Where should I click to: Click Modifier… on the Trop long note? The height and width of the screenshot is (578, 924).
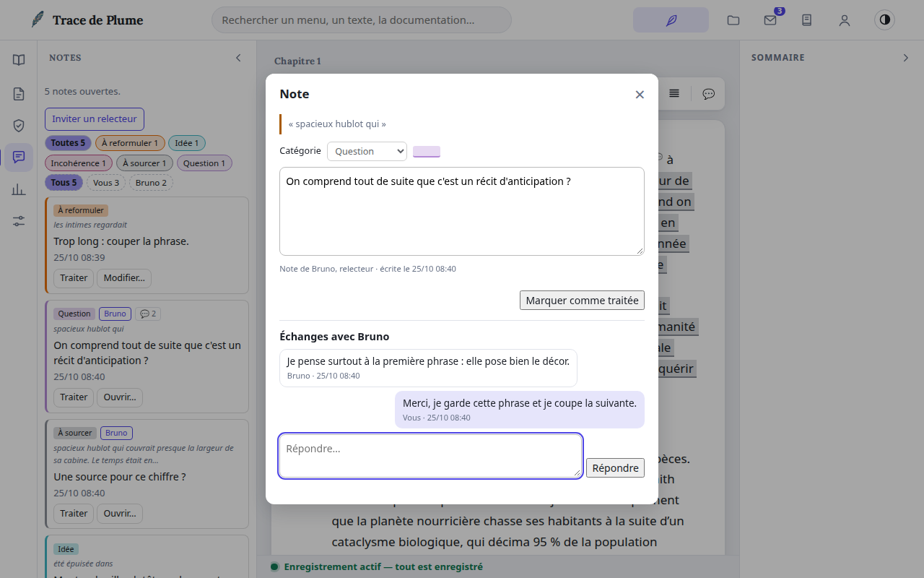[x=124, y=278]
